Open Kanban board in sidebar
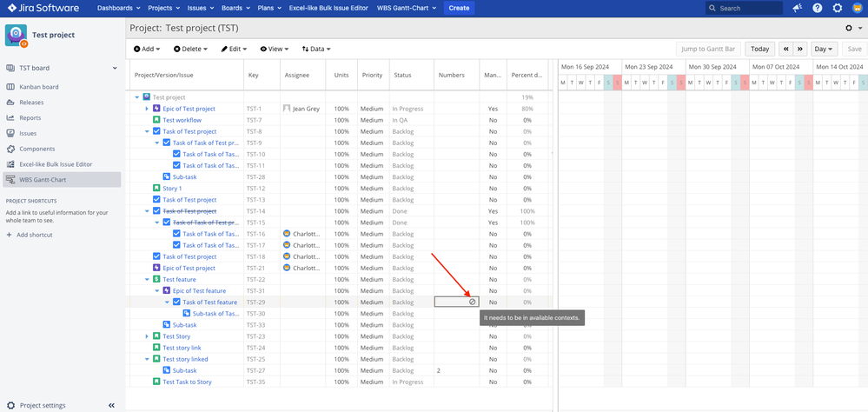Viewport: 868px width, 412px height. [39, 87]
